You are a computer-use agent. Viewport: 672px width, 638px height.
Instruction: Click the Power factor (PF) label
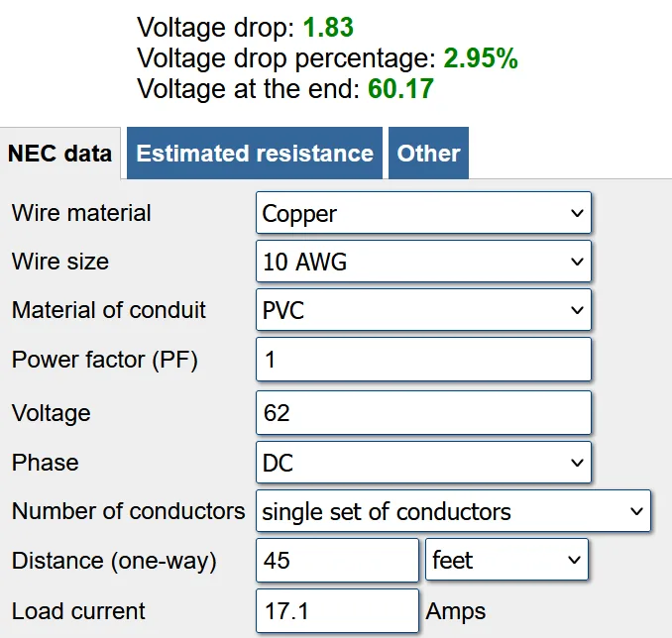coord(105,360)
